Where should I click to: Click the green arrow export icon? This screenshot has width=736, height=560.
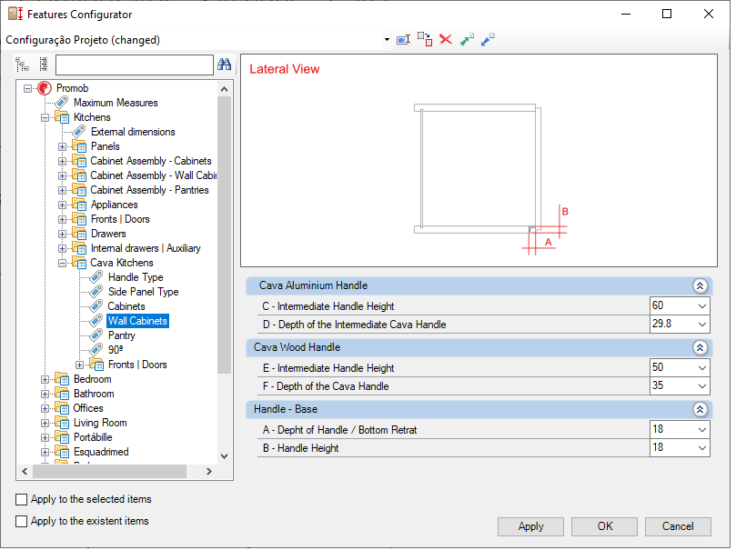click(467, 39)
